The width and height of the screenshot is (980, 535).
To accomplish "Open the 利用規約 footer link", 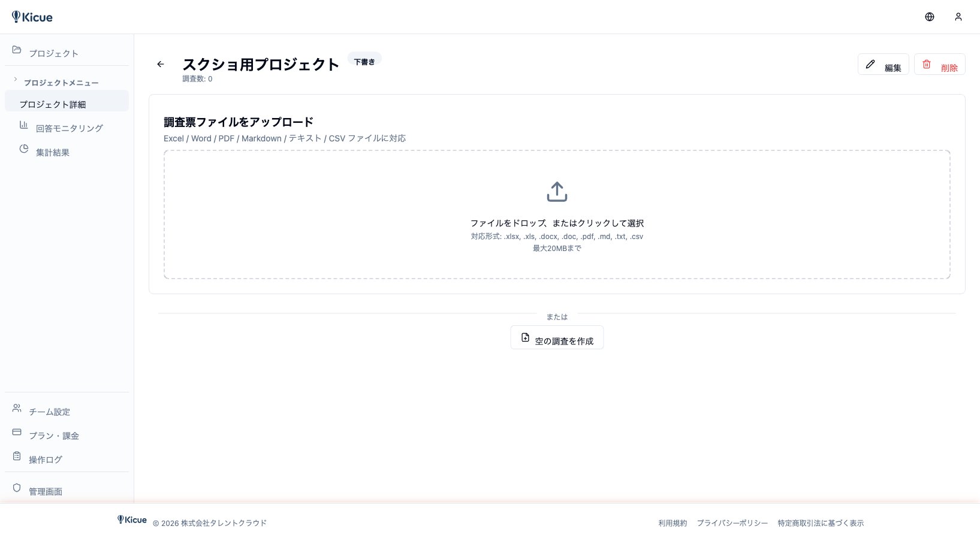I will pyautogui.click(x=673, y=523).
